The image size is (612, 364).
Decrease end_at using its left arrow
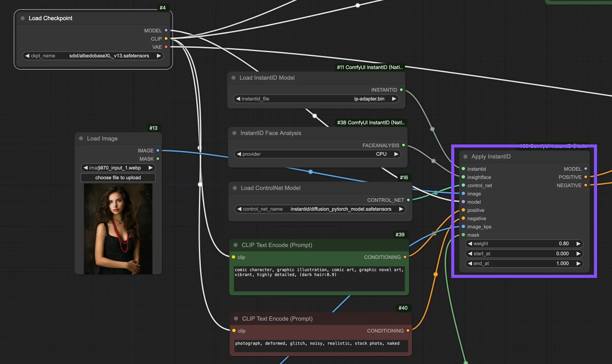[470, 264]
